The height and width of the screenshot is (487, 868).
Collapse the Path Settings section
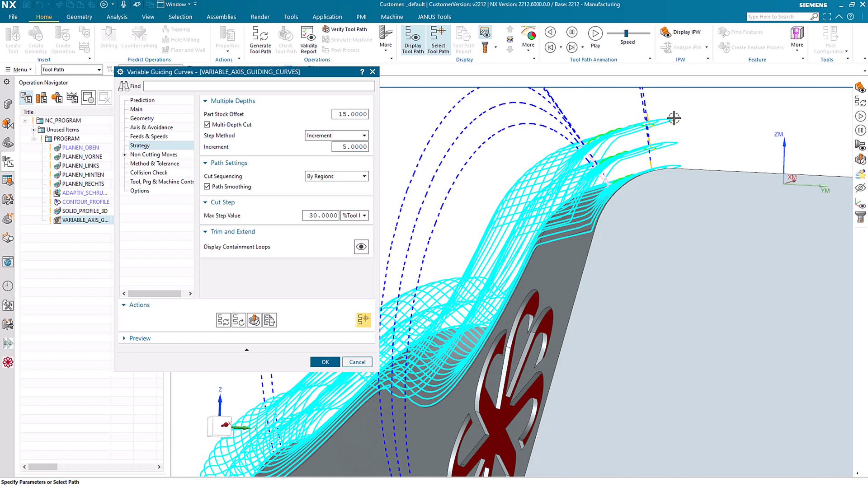205,163
